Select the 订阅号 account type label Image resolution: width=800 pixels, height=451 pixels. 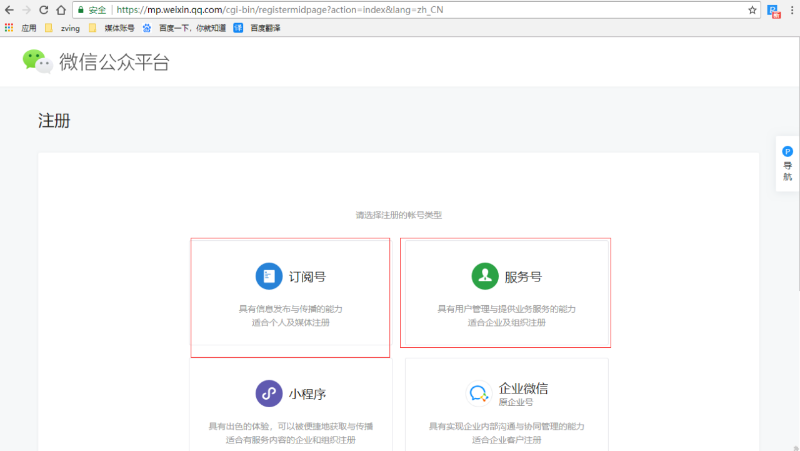tap(307, 277)
